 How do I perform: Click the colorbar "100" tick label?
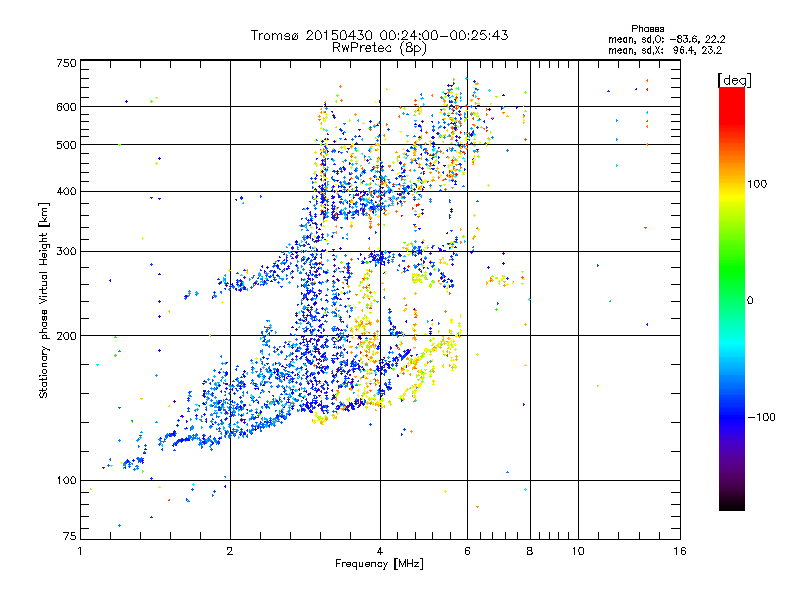[757, 184]
